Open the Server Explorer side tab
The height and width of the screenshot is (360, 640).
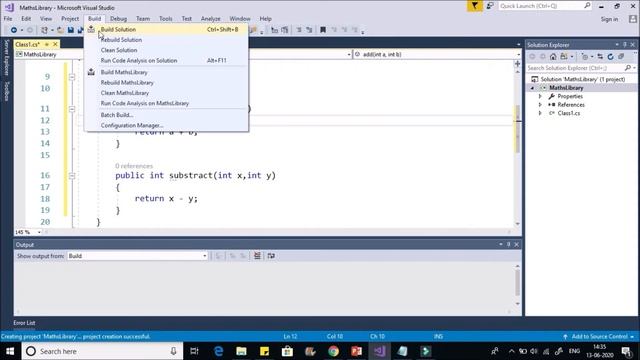coord(7,58)
